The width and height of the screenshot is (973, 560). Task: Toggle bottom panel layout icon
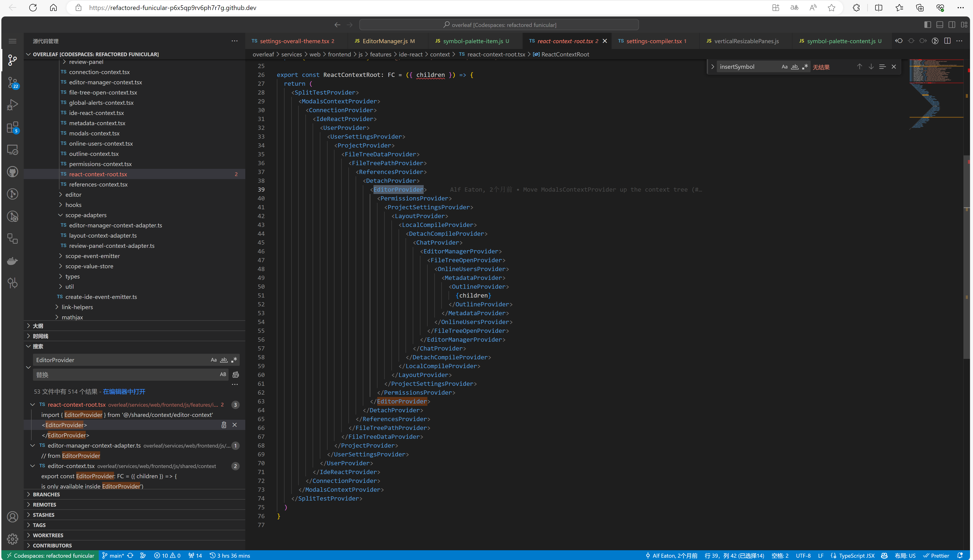tap(940, 25)
